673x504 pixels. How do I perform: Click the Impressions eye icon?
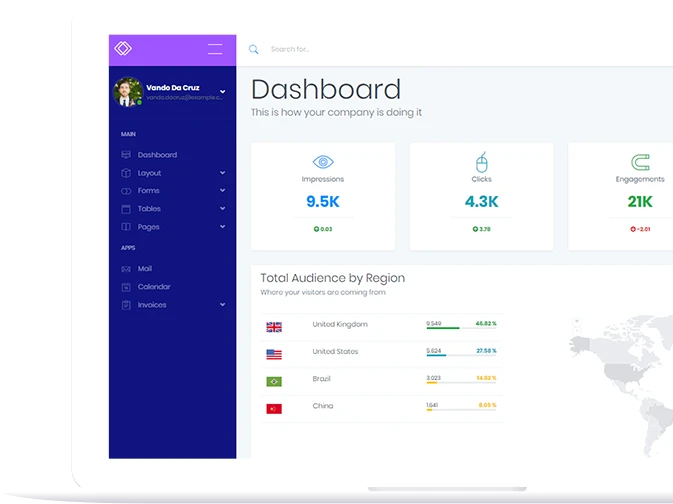(x=323, y=162)
